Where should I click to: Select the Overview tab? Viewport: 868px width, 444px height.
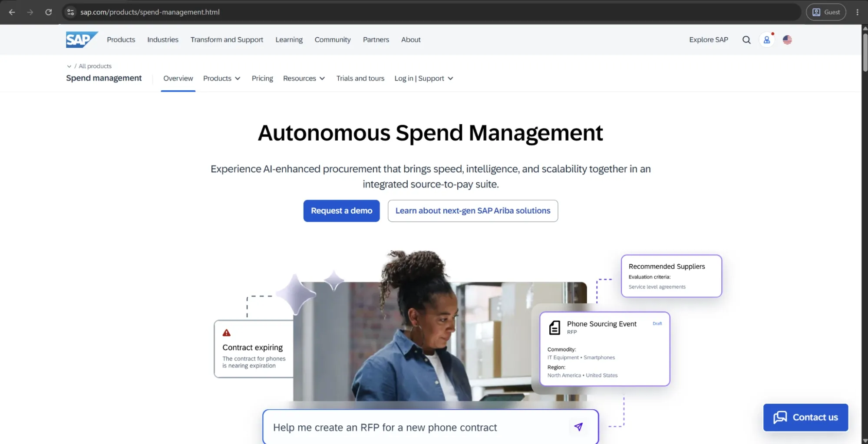(x=178, y=79)
